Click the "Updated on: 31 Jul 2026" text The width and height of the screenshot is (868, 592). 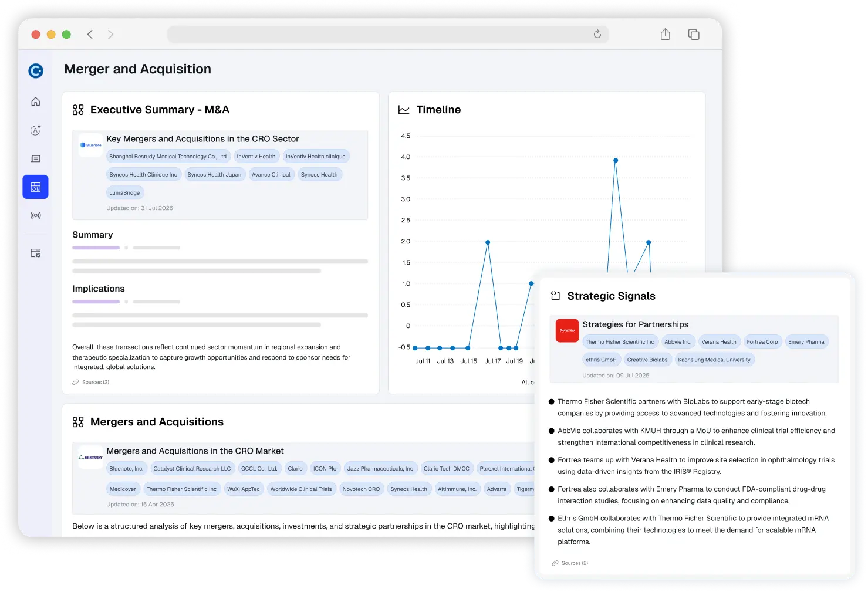[x=140, y=208]
